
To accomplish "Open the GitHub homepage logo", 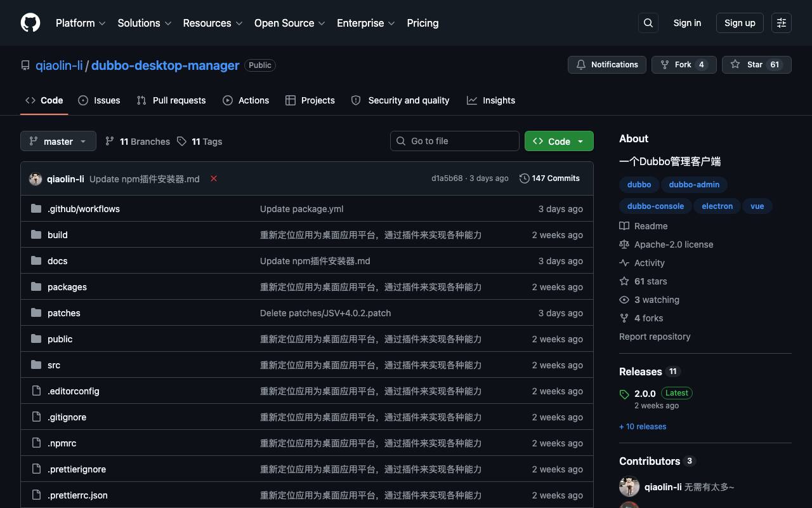I will click(30, 23).
